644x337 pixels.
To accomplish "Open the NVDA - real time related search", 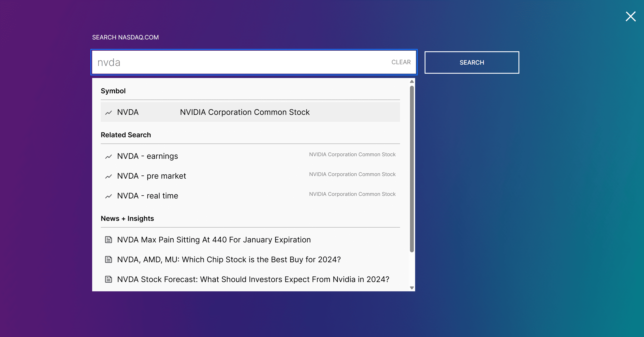I will point(147,196).
